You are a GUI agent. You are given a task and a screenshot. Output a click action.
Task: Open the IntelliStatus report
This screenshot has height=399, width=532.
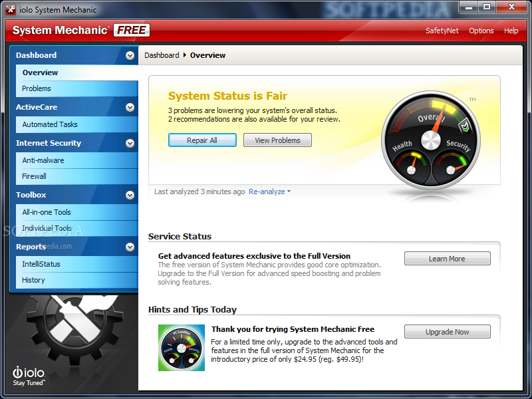coord(77,264)
